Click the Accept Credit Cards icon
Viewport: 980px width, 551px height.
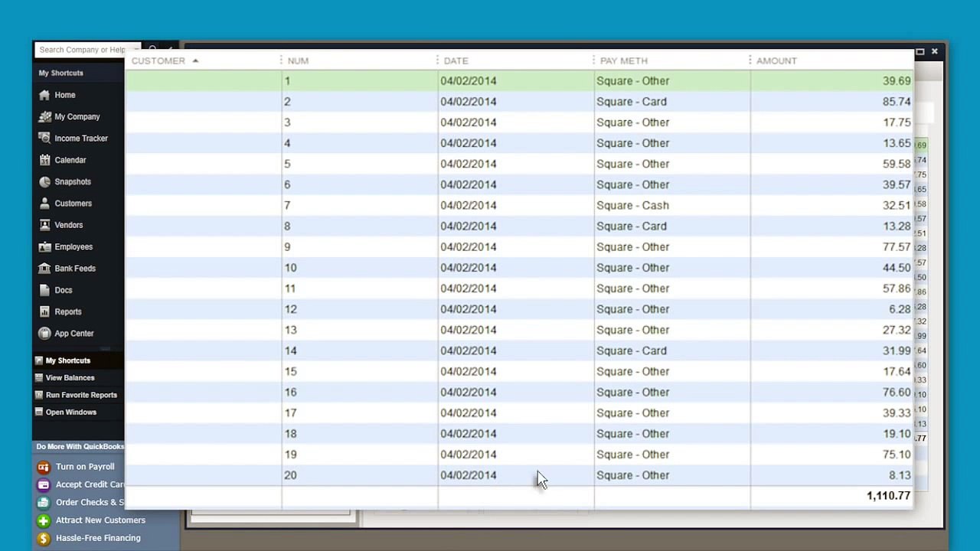(44, 484)
